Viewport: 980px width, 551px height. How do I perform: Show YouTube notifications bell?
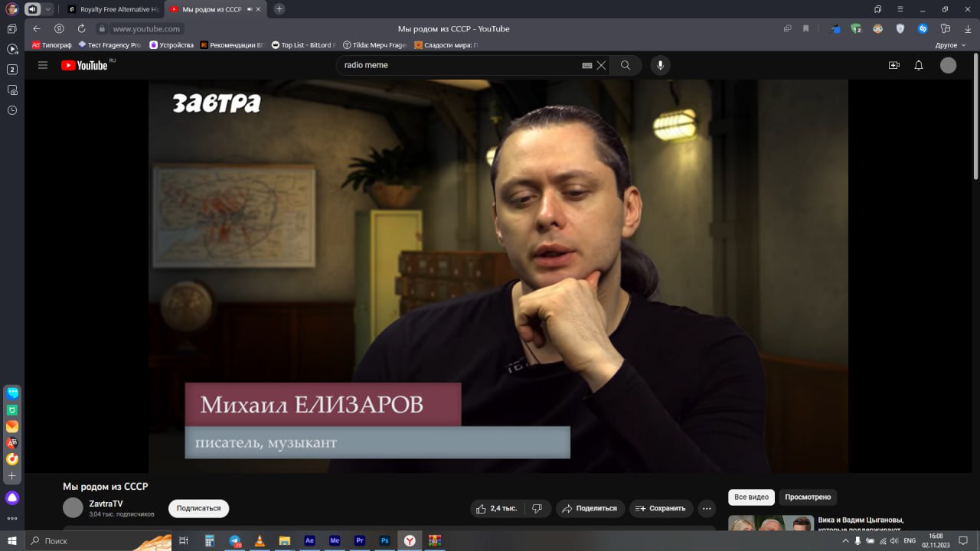click(919, 65)
